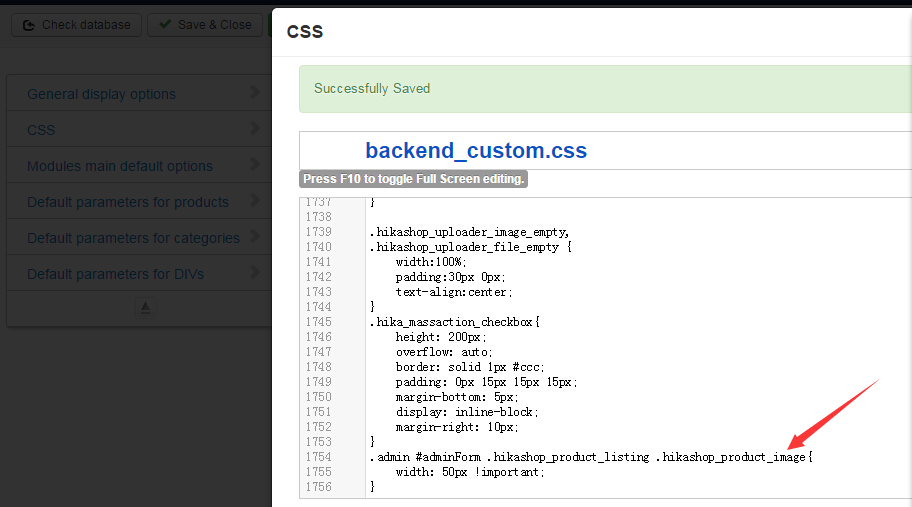This screenshot has width=912, height=507.
Task: Click the Save & Close button
Action: pyautogui.click(x=205, y=25)
